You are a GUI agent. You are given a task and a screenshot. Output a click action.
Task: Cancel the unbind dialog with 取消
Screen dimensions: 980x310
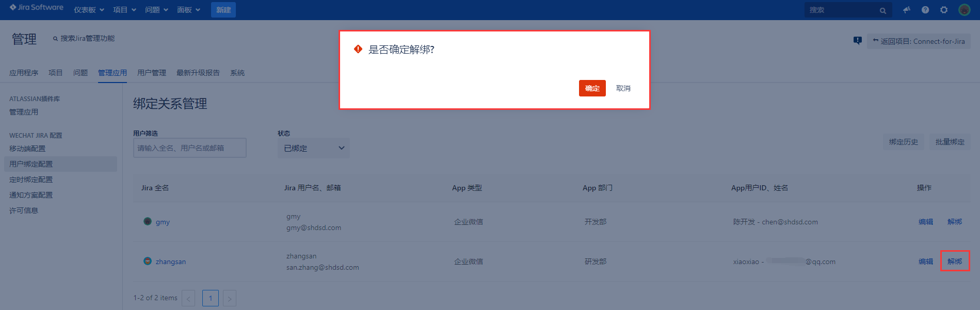tap(623, 88)
